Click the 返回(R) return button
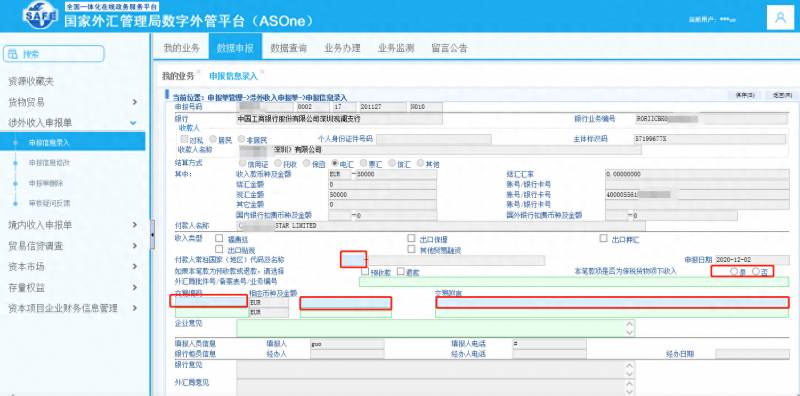The image size is (800, 396). [x=781, y=95]
